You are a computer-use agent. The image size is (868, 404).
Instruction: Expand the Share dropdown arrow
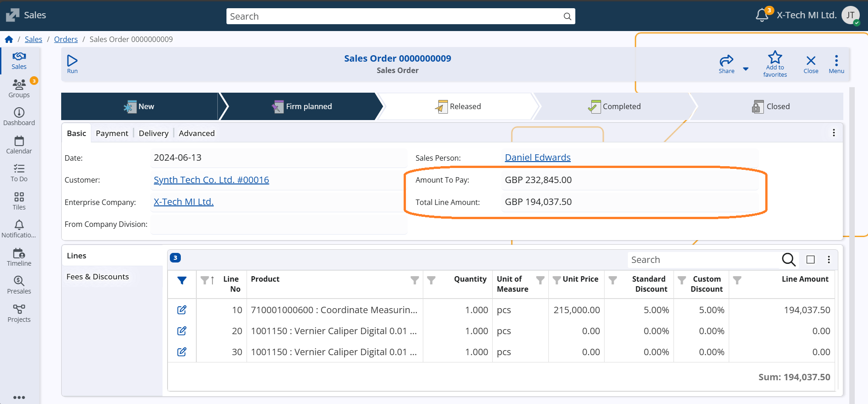pyautogui.click(x=746, y=69)
